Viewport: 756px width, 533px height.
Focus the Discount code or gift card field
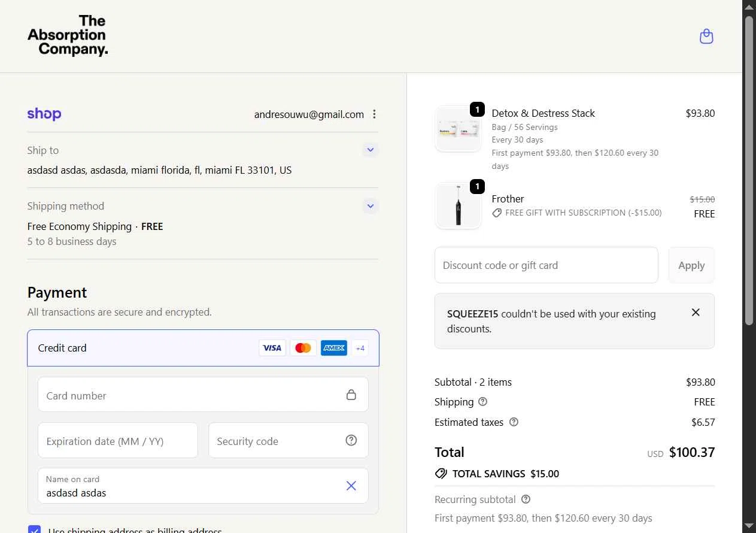click(x=546, y=265)
